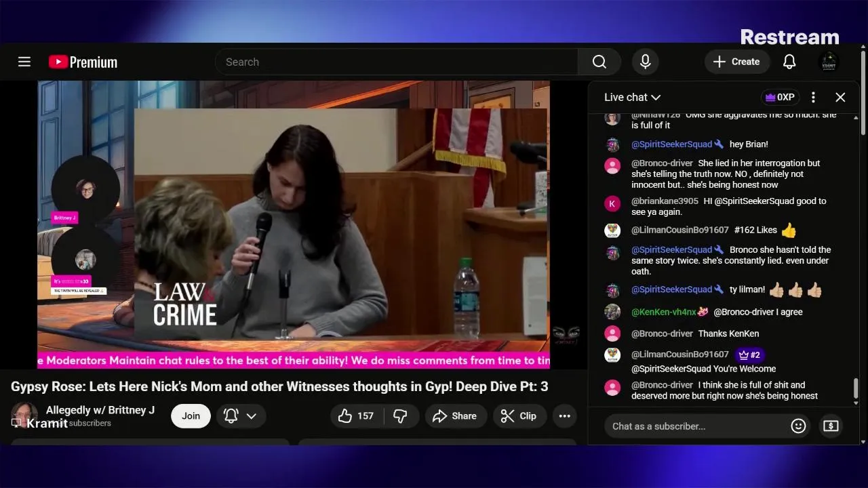Image resolution: width=868 pixels, height=488 pixels.
Task: Click @briankane3905 username in chat
Action: pos(665,201)
